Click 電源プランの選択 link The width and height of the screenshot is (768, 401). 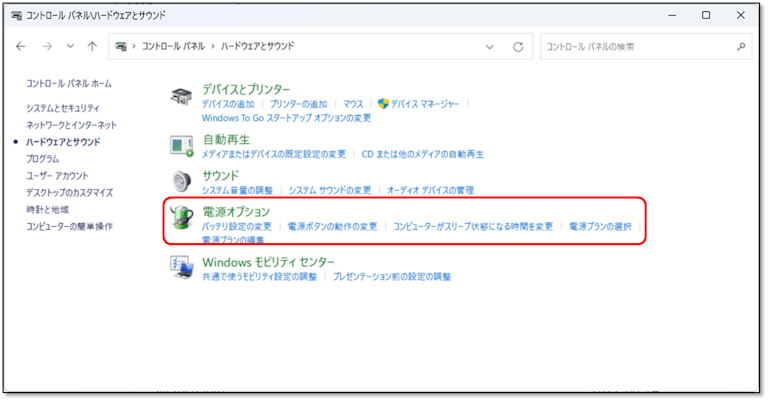600,227
